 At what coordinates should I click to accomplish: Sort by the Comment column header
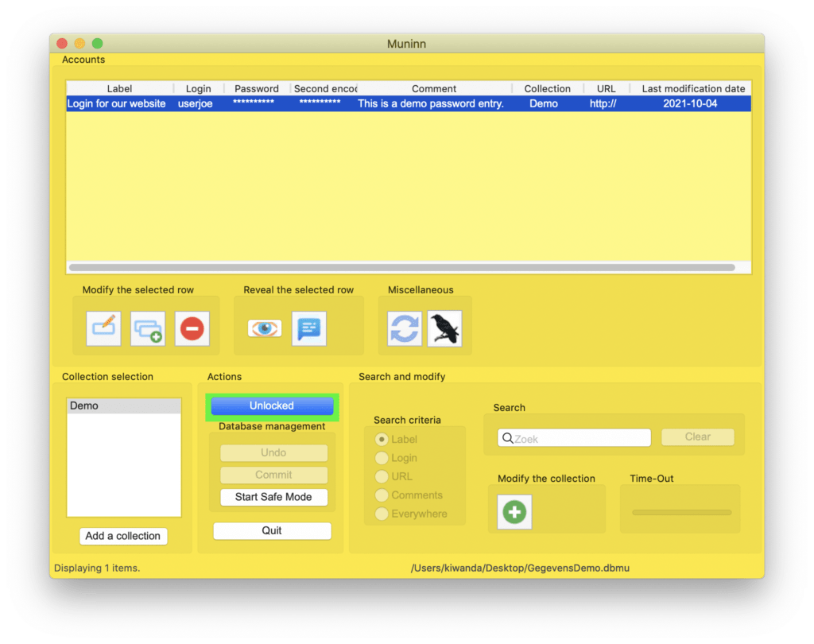click(434, 89)
